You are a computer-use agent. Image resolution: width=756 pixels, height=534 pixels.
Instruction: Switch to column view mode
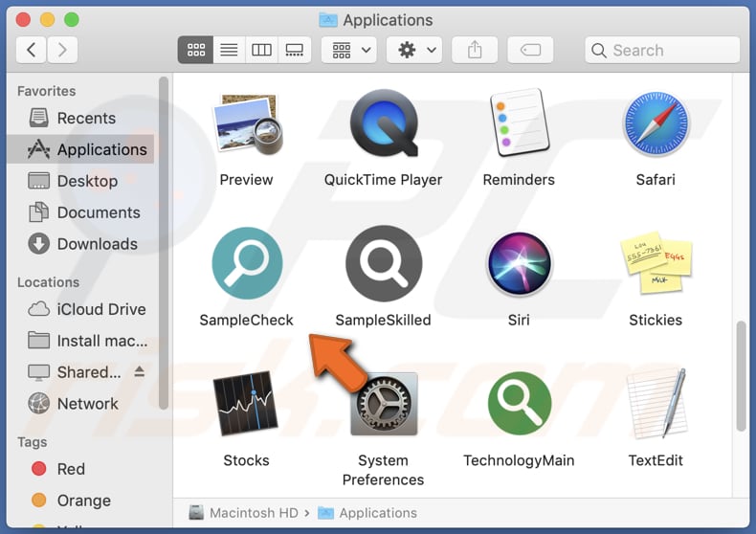click(261, 50)
